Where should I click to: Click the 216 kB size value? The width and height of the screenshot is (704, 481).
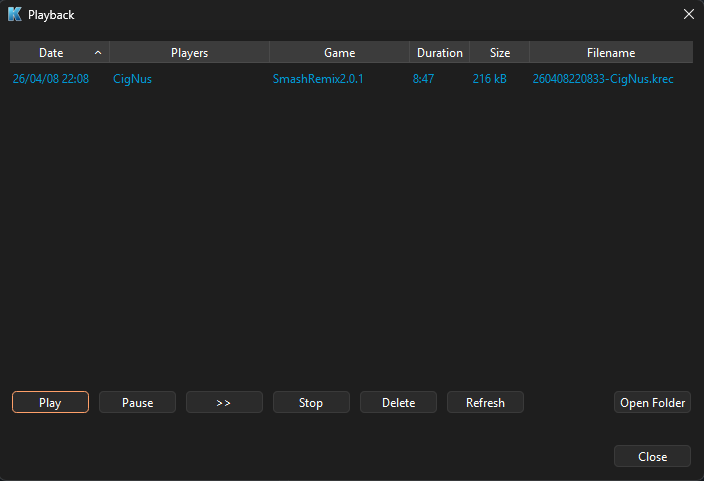(x=489, y=79)
